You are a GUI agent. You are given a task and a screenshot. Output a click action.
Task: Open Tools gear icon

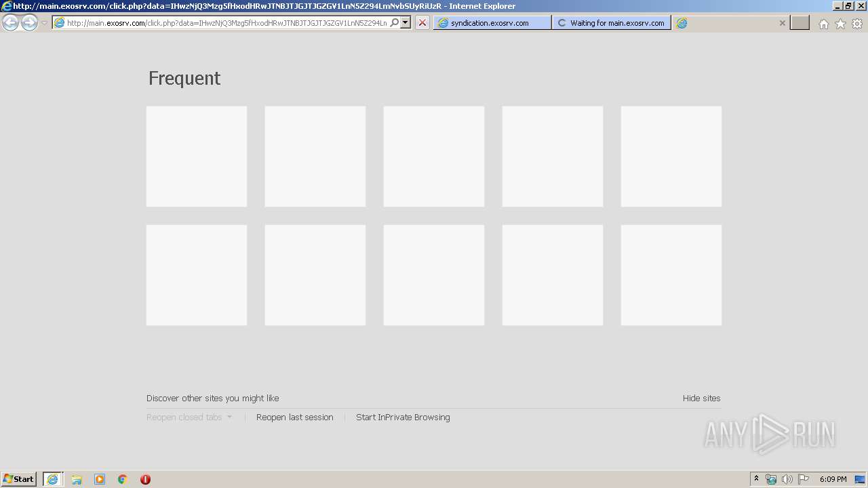click(857, 24)
